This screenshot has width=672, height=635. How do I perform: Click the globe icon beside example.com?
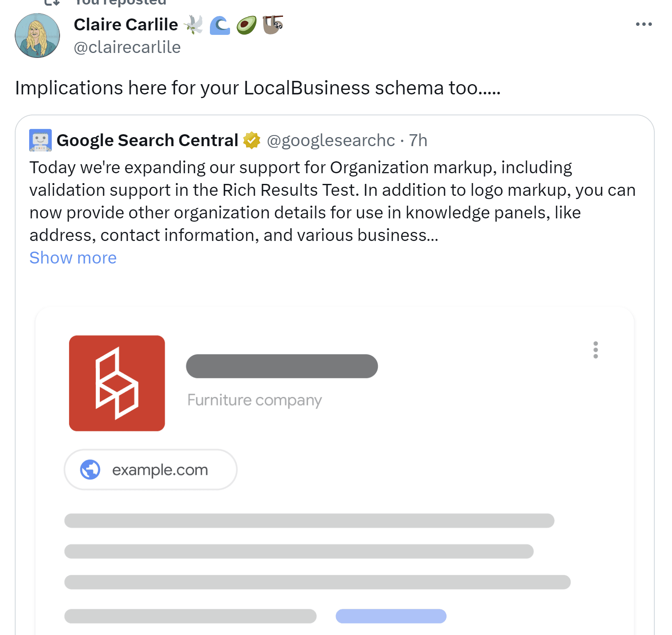pyautogui.click(x=90, y=470)
